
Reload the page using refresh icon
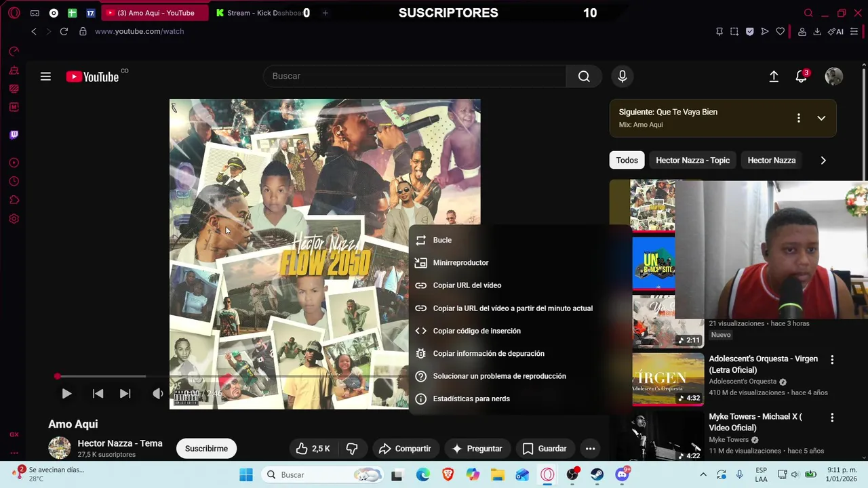point(64,31)
